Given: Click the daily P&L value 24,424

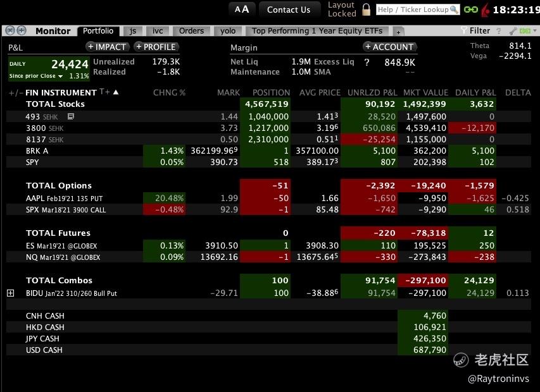Looking at the screenshot, I should [x=70, y=64].
